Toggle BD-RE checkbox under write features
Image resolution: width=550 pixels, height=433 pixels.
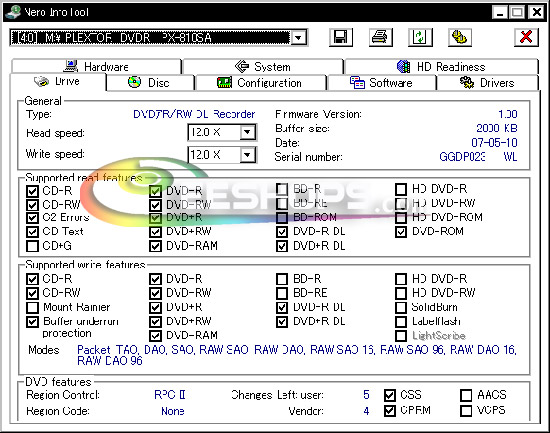coord(282,293)
